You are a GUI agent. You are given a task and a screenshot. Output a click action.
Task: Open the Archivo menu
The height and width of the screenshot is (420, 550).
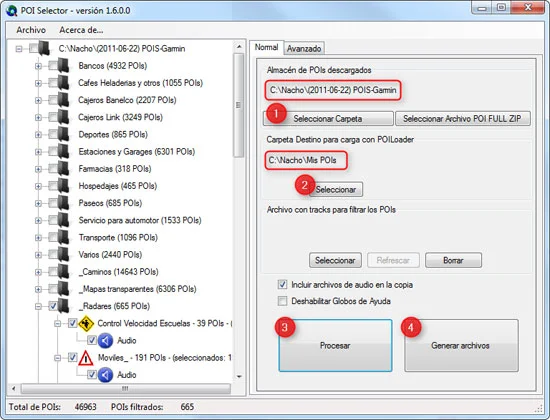coord(31,30)
